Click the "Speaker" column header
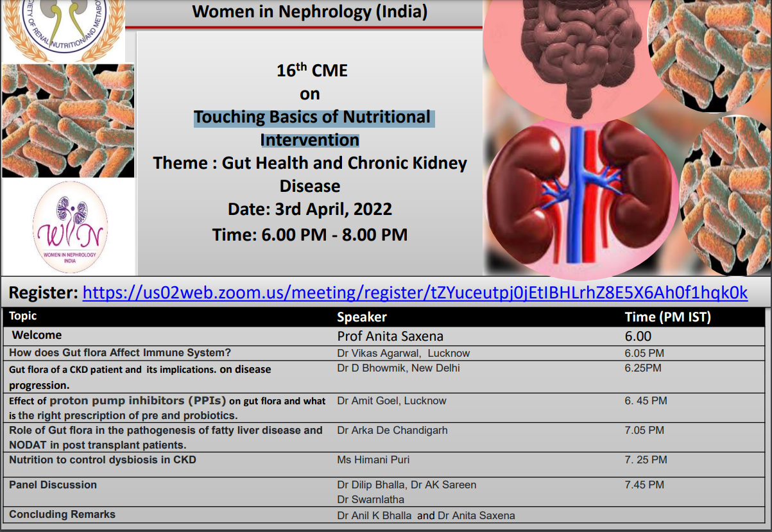Viewport: 772px width, 532px height. click(362, 317)
